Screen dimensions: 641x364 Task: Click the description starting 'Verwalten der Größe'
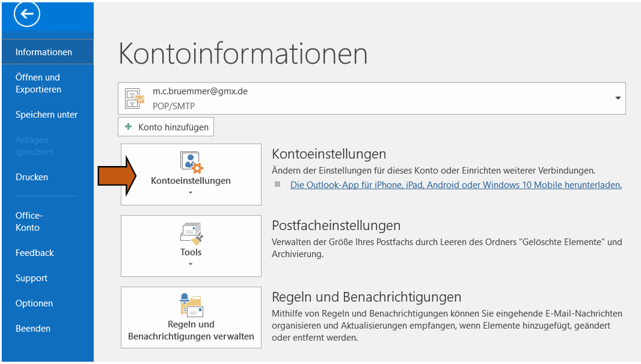[x=447, y=248]
